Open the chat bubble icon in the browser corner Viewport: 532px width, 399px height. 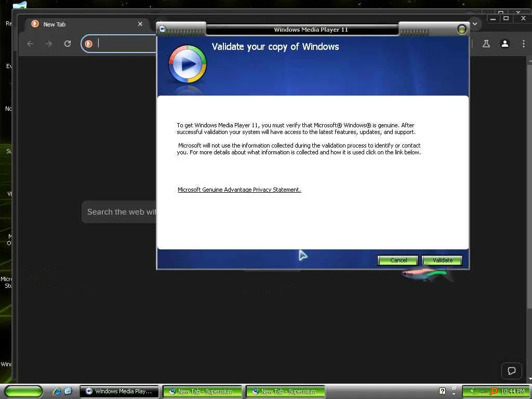pyautogui.click(x=512, y=370)
